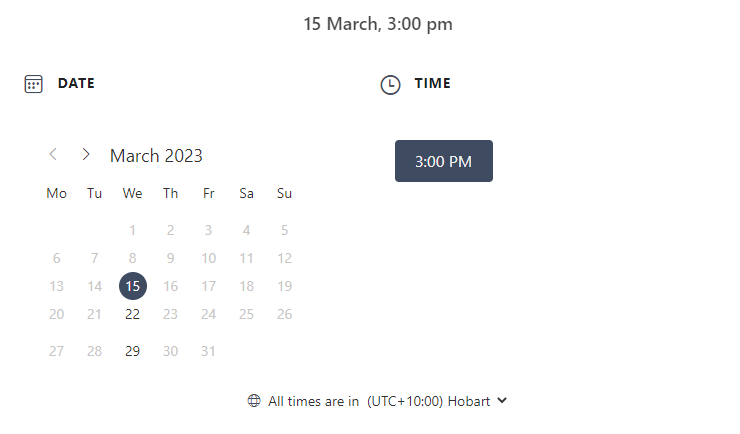740x434 pixels.
Task: Click the We weekday column header
Action: tap(132, 193)
